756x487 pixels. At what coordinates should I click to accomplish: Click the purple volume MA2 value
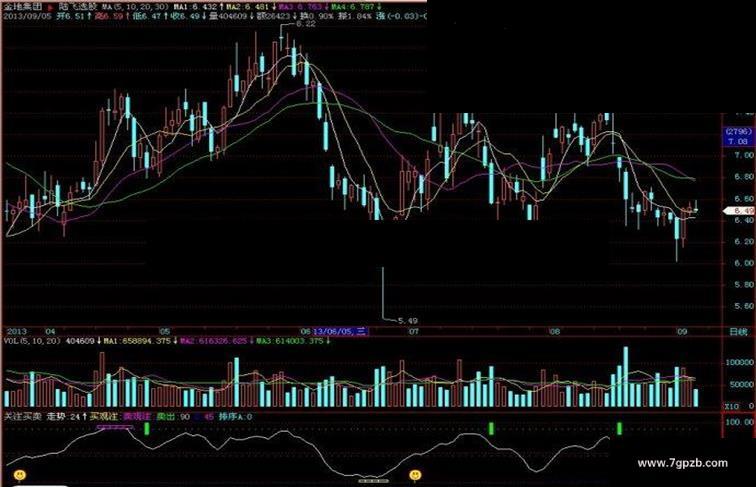pos(216,341)
